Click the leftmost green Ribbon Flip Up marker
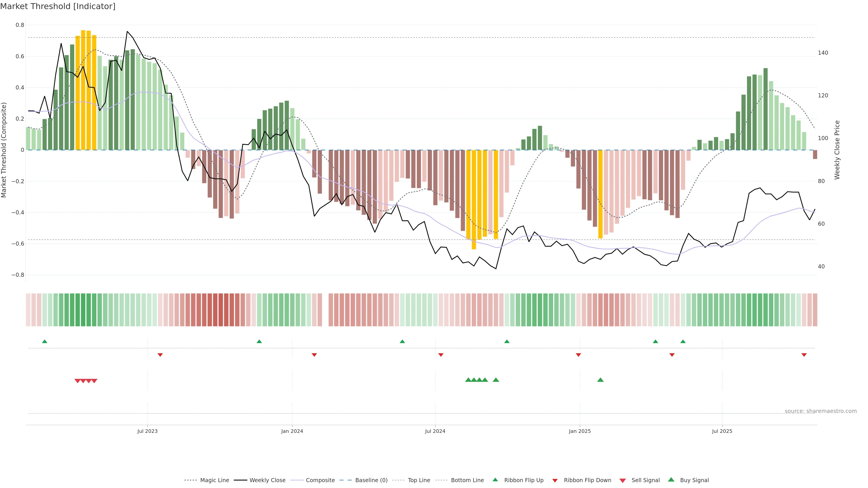 click(x=45, y=342)
